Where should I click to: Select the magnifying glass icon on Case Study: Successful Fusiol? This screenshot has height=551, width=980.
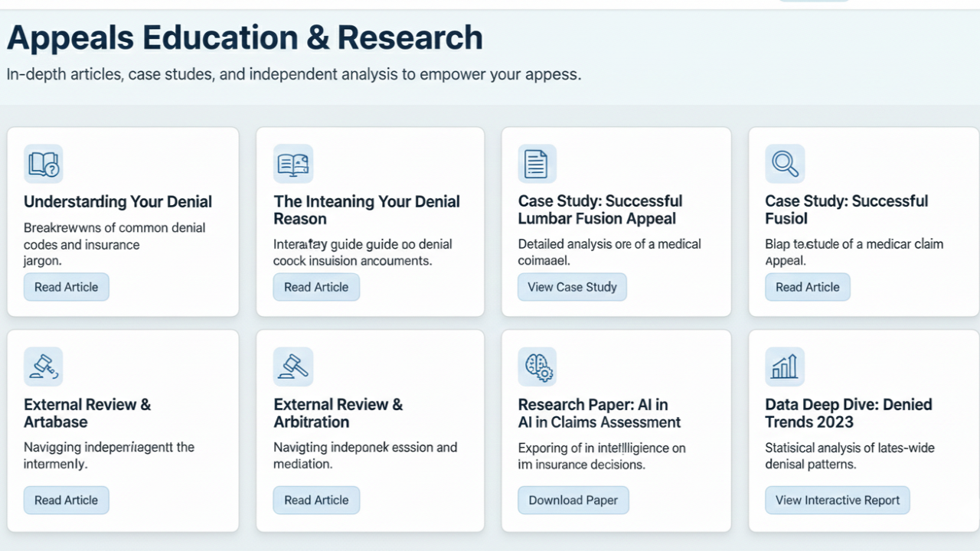pyautogui.click(x=785, y=163)
